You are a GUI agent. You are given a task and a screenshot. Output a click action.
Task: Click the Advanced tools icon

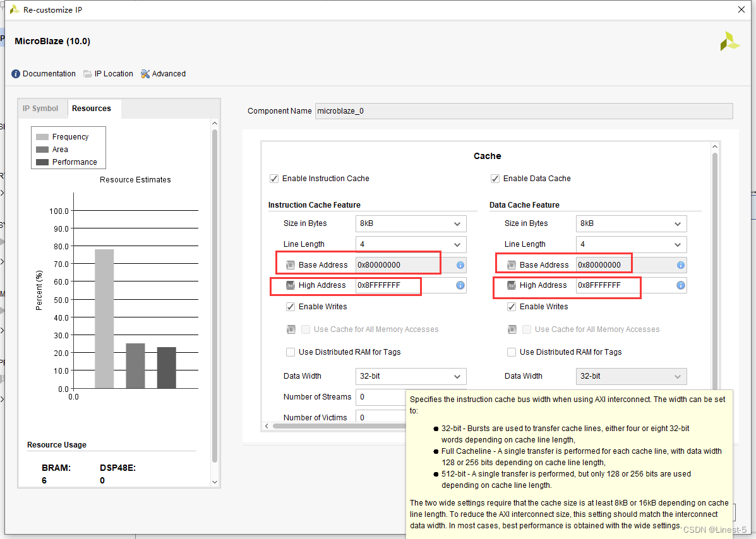[145, 74]
